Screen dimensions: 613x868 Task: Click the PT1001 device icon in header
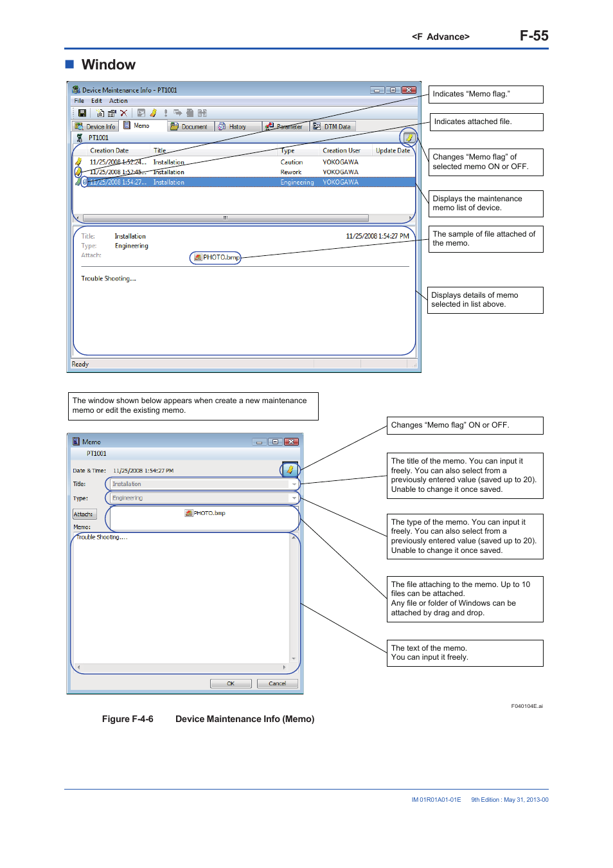tap(80, 138)
